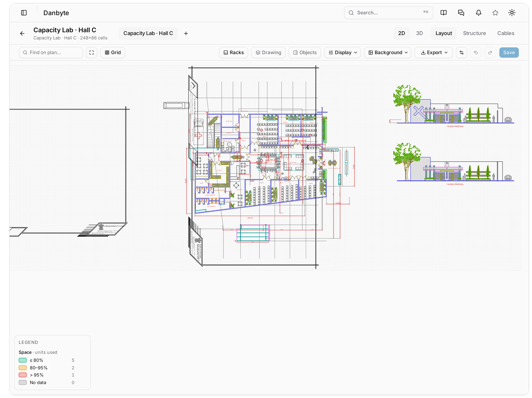The width and height of the screenshot is (532, 398).
Task: Select the Capacity Lab · Hall C tab
Action: pyautogui.click(x=148, y=33)
